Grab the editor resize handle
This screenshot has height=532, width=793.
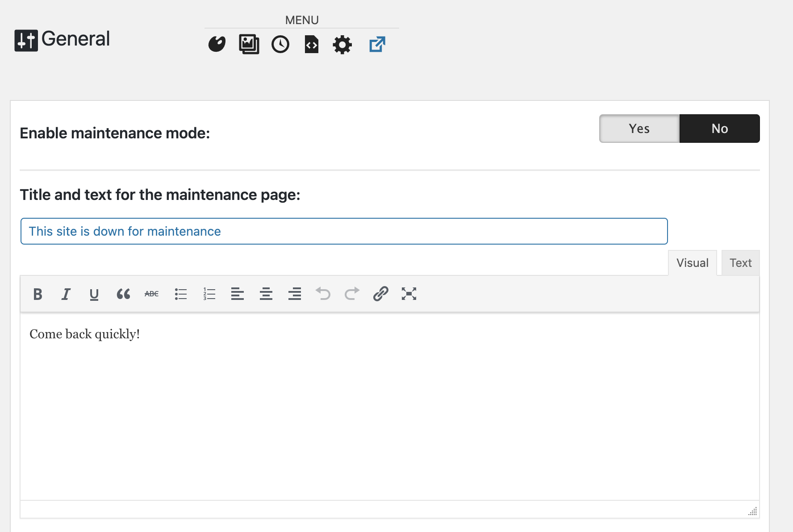point(753,511)
